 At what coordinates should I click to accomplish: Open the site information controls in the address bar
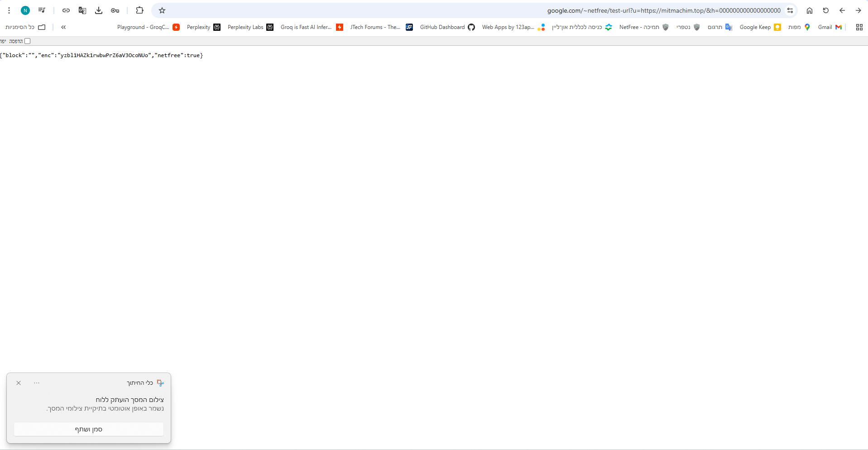point(791,10)
